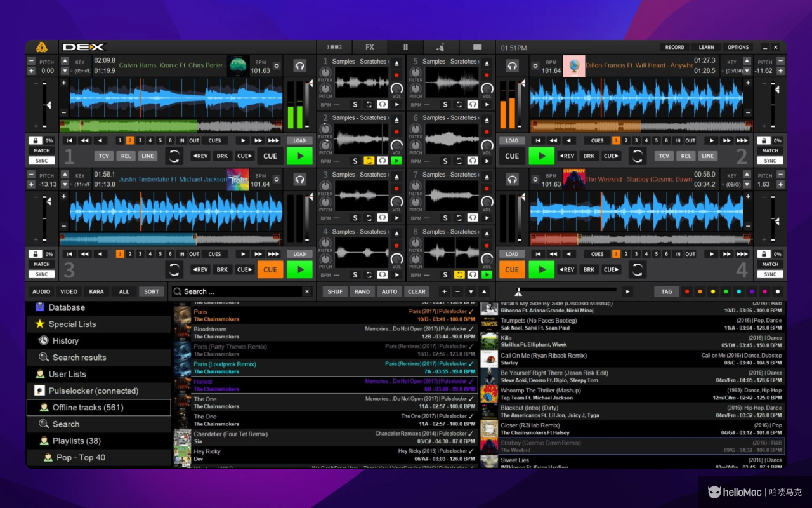Click TAG button
Image resolution: width=812 pixels, height=508 pixels.
(667, 291)
